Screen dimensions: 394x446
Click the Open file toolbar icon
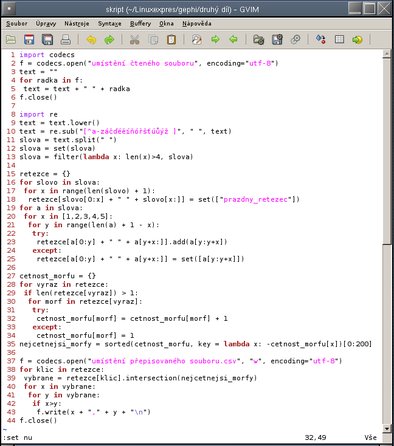[11, 40]
